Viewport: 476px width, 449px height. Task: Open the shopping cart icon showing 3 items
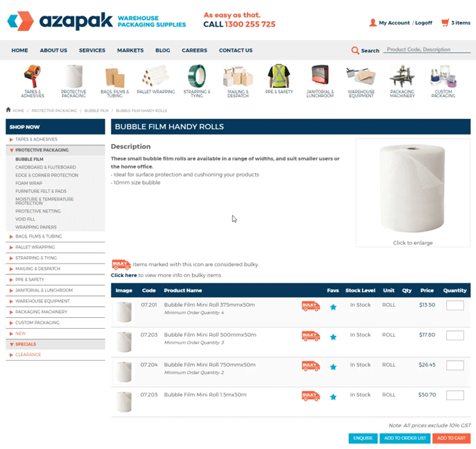pyautogui.click(x=445, y=22)
